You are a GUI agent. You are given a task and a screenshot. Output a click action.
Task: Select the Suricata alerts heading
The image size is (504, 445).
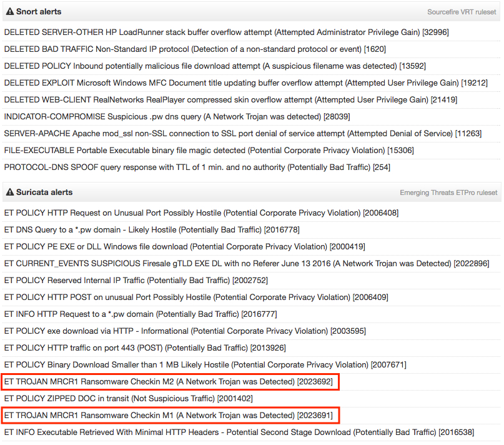(44, 192)
